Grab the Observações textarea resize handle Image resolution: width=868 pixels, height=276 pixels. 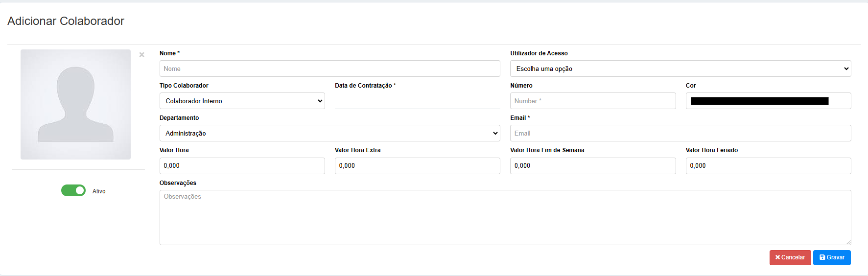tap(848, 242)
